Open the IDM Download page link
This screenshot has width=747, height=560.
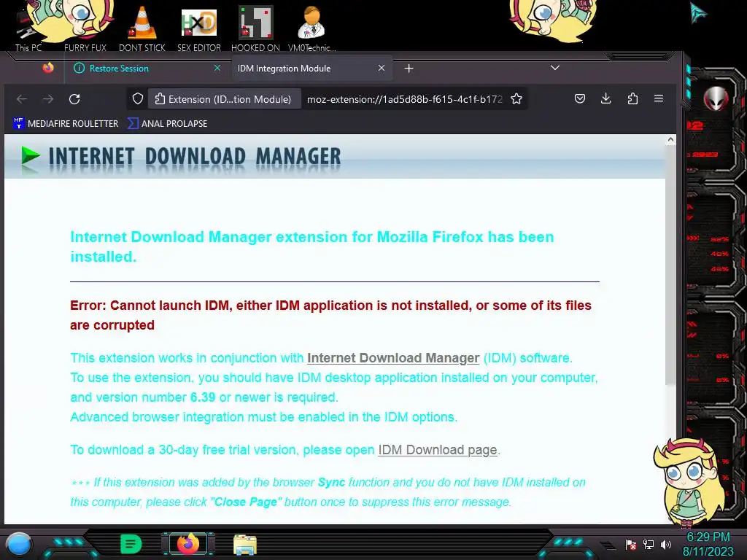click(438, 449)
